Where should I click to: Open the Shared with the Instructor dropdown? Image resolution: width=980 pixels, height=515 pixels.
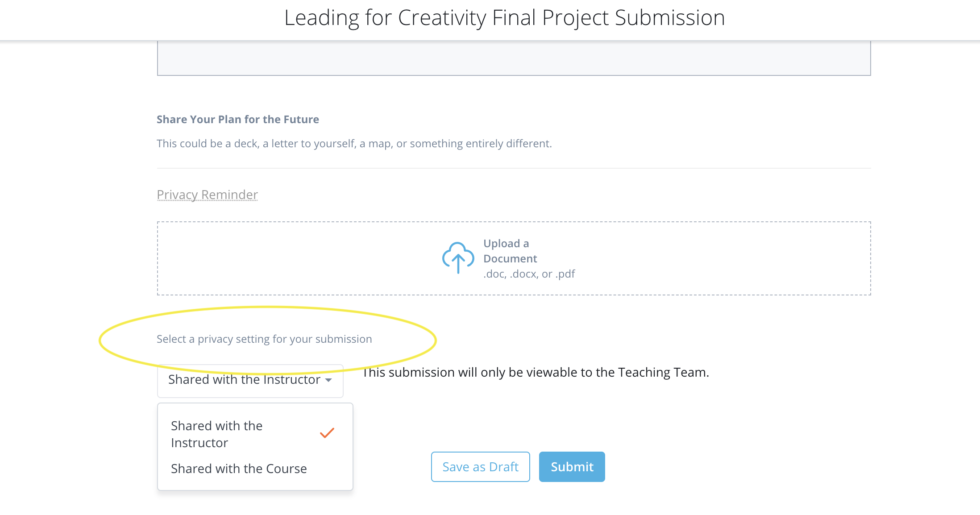pos(250,380)
